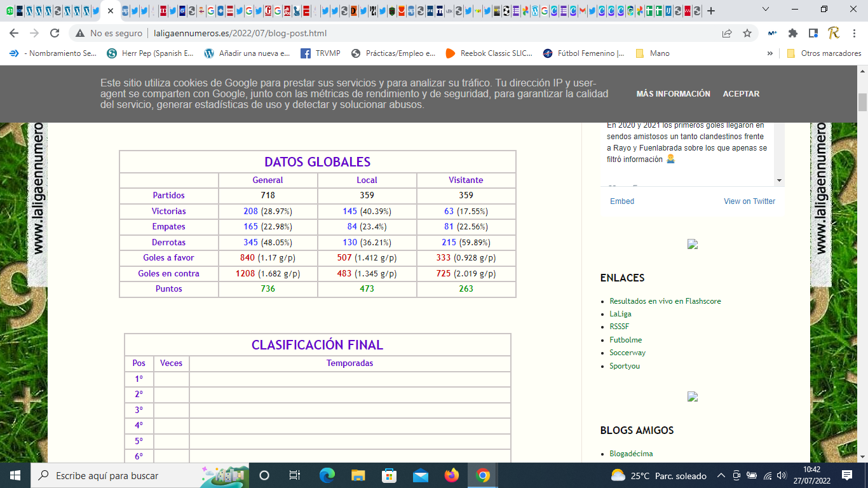Click the share page icon in address bar

tap(727, 33)
